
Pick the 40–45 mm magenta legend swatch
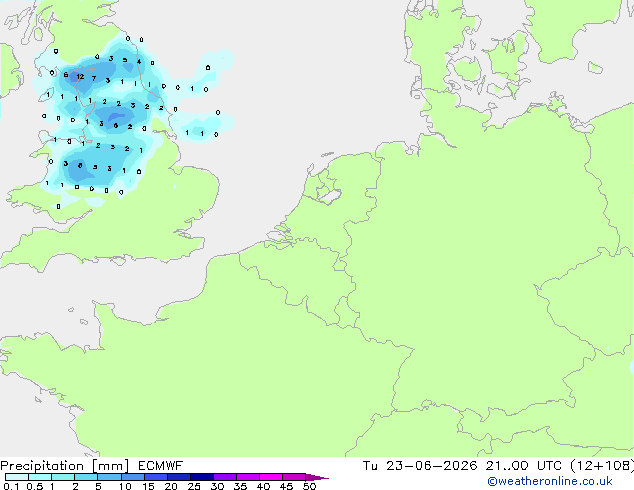point(271,477)
